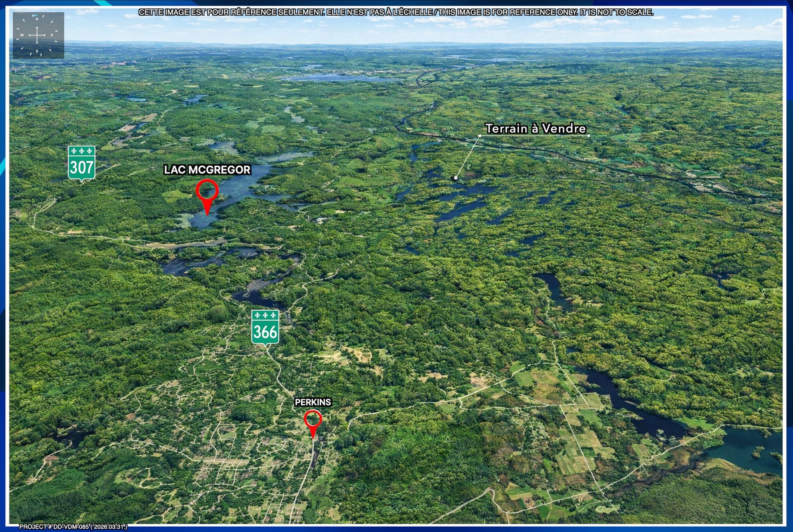The height and width of the screenshot is (532, 793).
Task: Expand the Perkins label
Action: (313, 401)
